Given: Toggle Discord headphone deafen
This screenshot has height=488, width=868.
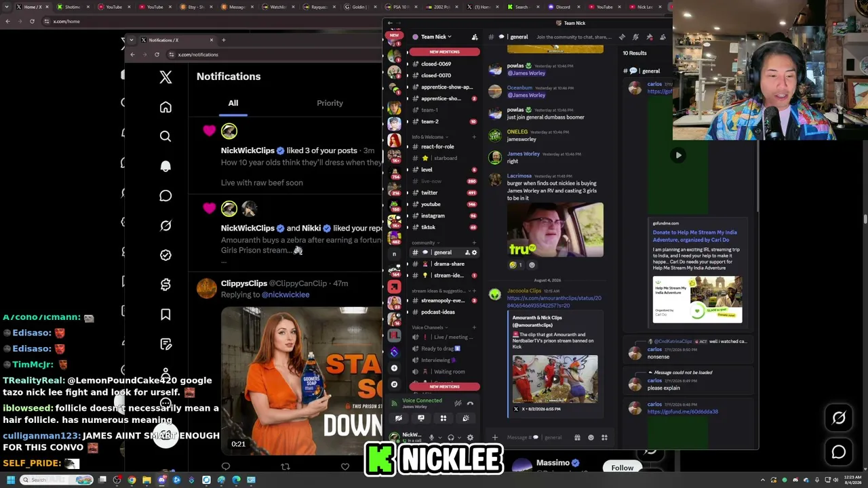Looking at the screenshot, I should pyautogui.click(x=451, y=437).
